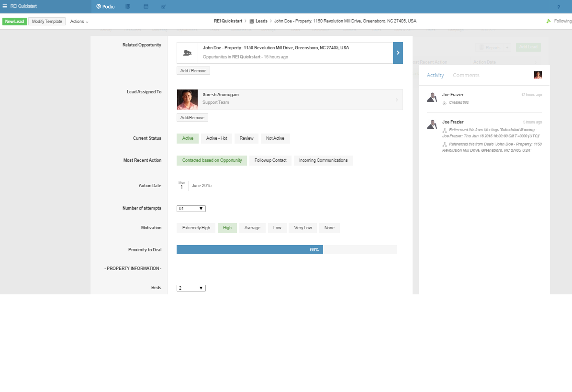Open the calendar icon in top bar

coord(146,7)
